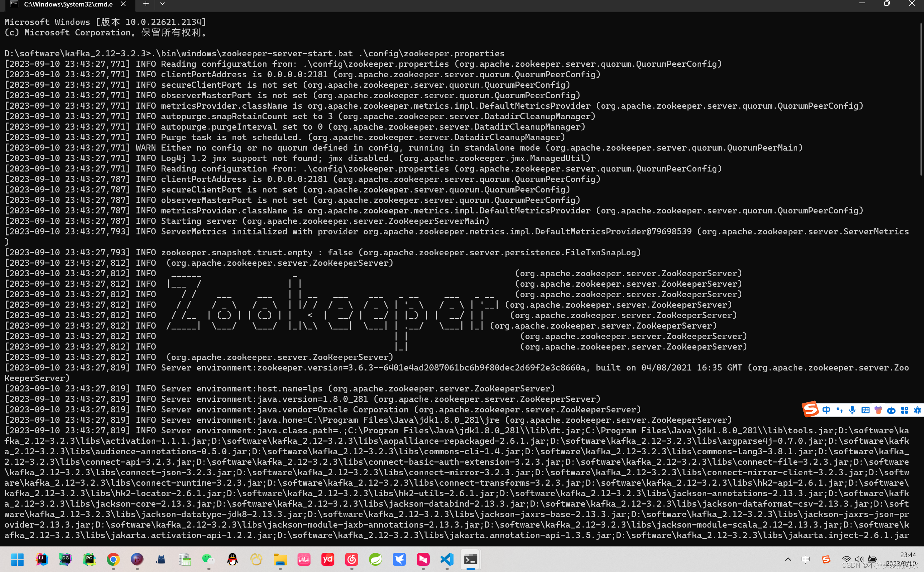Click the 'Starting server' log line
This screenshot has width=924, height=572.
click(x=247, y=221)
